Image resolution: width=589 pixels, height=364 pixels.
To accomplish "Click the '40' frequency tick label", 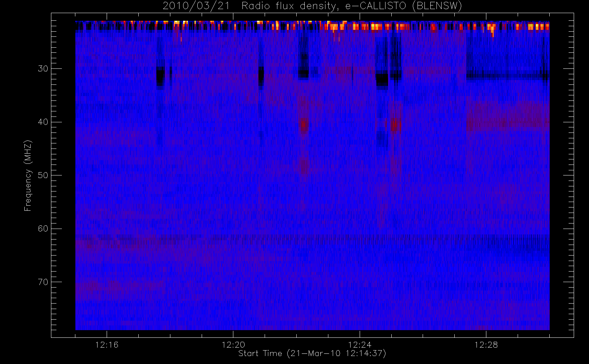I will pyautogui.click(x=43, y=122).
